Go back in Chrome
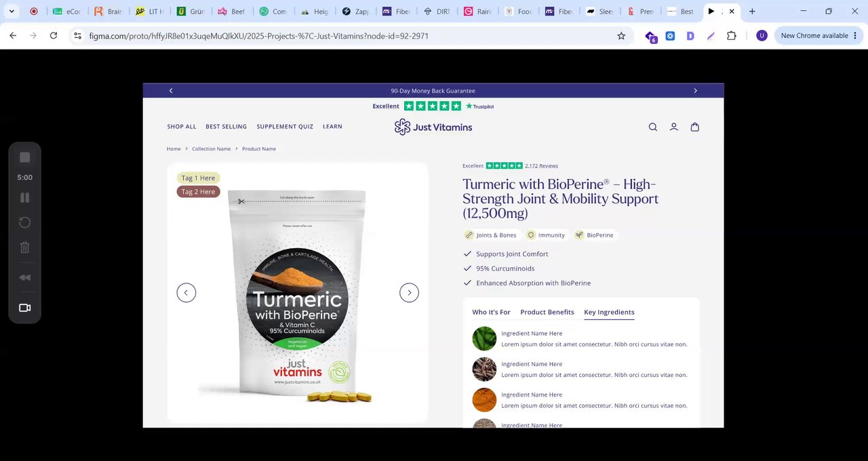 point(13,36)
